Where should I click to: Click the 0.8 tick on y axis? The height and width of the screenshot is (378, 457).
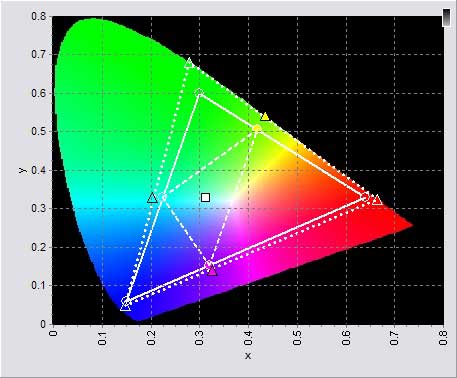pos(39,16)
